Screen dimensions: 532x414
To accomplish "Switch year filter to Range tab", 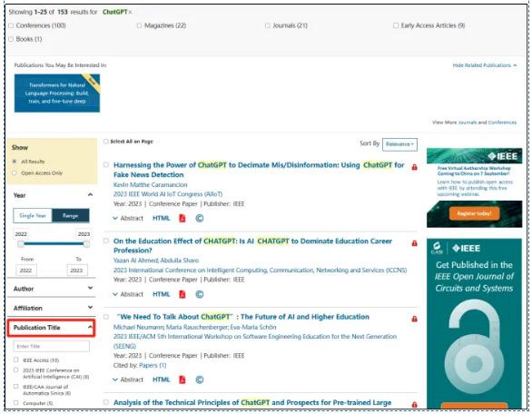I will pos(71,216).
